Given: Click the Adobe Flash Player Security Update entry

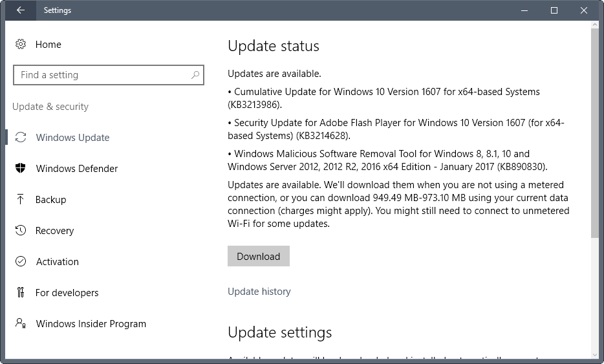Looking at the screenshot, I should (x=396, y=129).
